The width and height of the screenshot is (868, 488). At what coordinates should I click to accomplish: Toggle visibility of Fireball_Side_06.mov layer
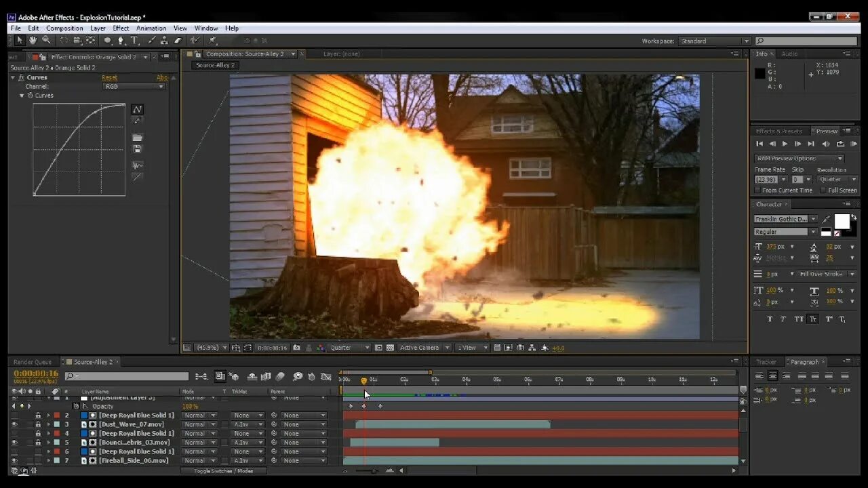[x=14, y=461]
